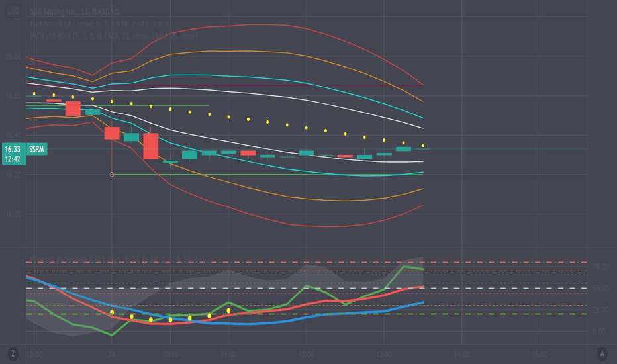Click the 10:15 time axis label

(x=170, y=355)
